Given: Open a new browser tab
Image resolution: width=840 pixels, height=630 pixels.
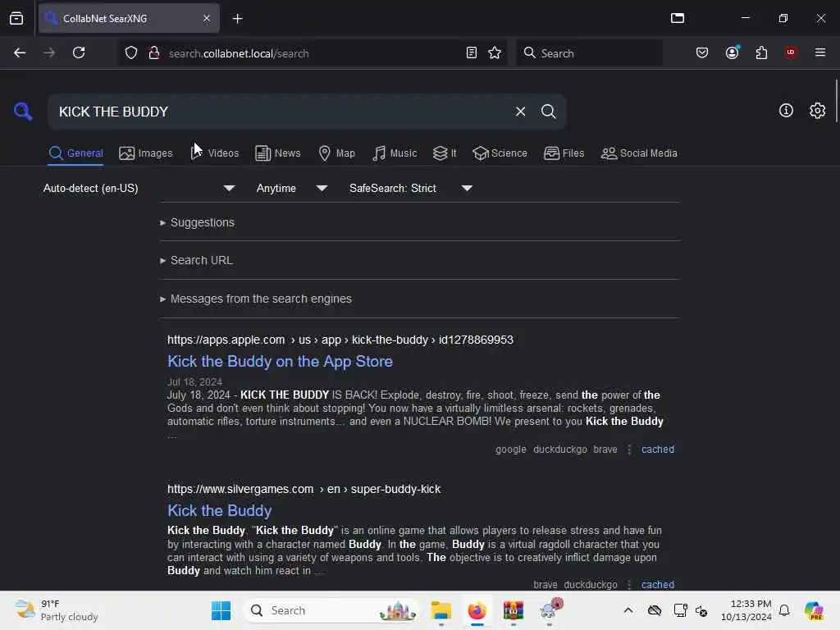Looking at the screenshot, I should point(237,19).
